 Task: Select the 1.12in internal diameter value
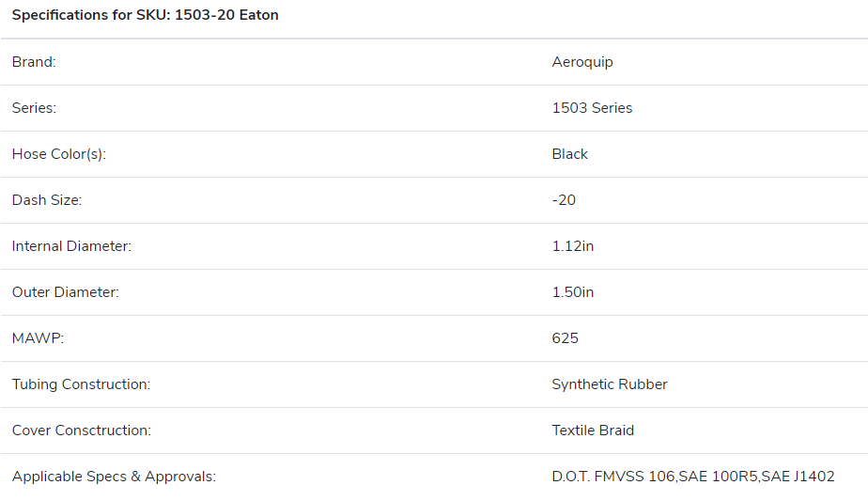[572, 245]
